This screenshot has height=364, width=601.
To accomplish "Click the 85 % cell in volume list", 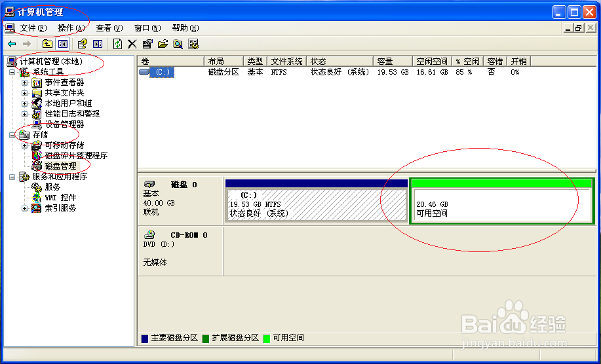I will [x=464, y=72].
